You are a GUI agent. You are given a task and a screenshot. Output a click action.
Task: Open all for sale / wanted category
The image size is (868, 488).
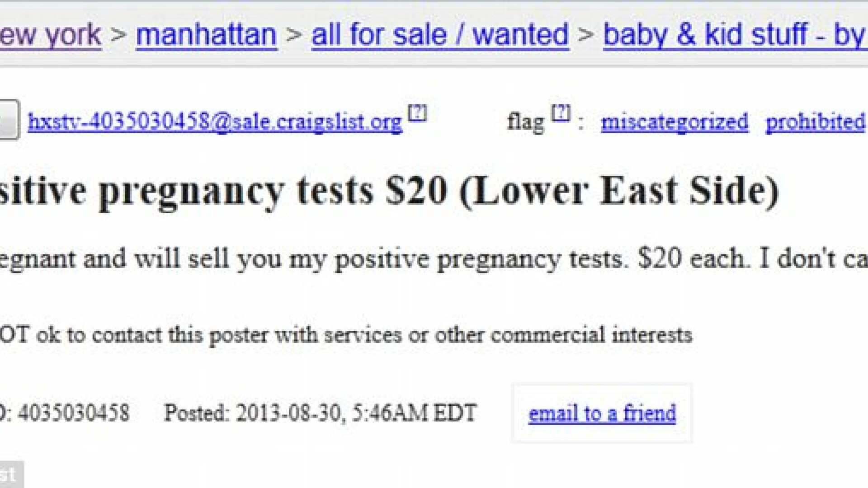(440, 35)
